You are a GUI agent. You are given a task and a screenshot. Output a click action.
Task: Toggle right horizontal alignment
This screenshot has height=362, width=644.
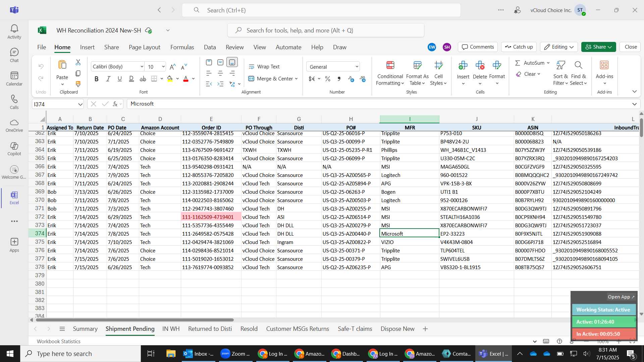[x=232, y=73]
